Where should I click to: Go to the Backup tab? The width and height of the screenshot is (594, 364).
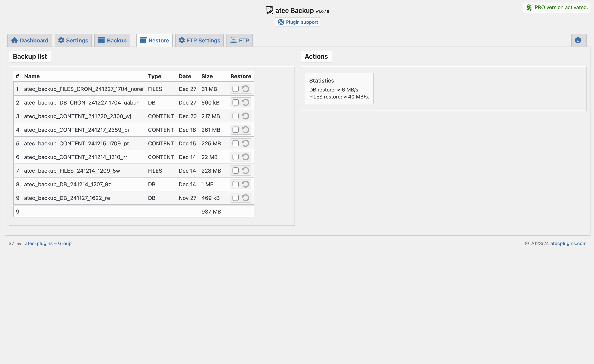coord(112,40)
